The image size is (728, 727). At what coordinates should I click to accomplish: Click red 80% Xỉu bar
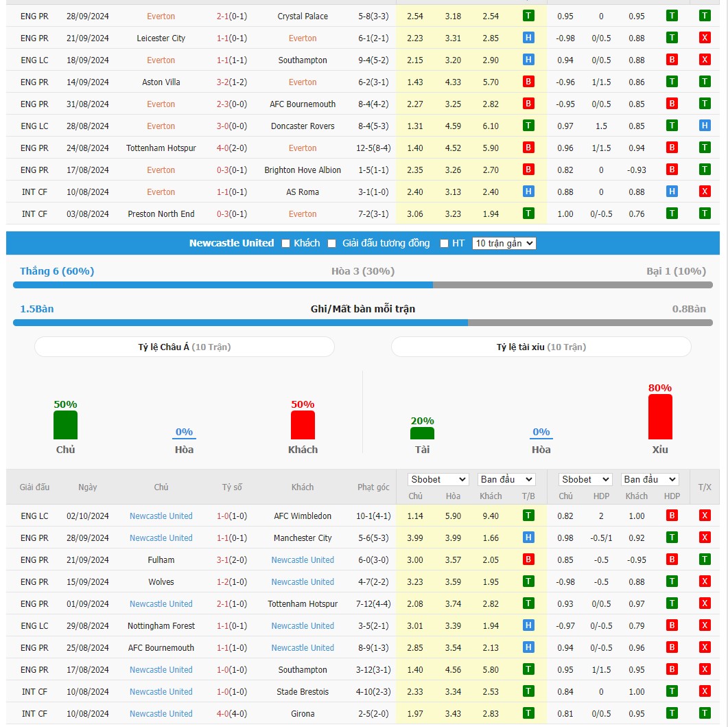pos(660,417)
